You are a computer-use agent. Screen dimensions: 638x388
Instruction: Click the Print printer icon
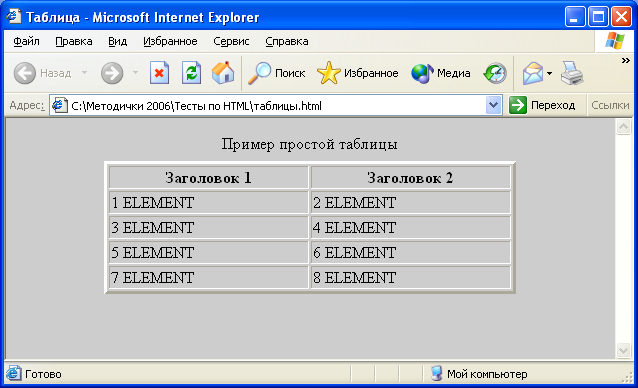click(572, 73)
